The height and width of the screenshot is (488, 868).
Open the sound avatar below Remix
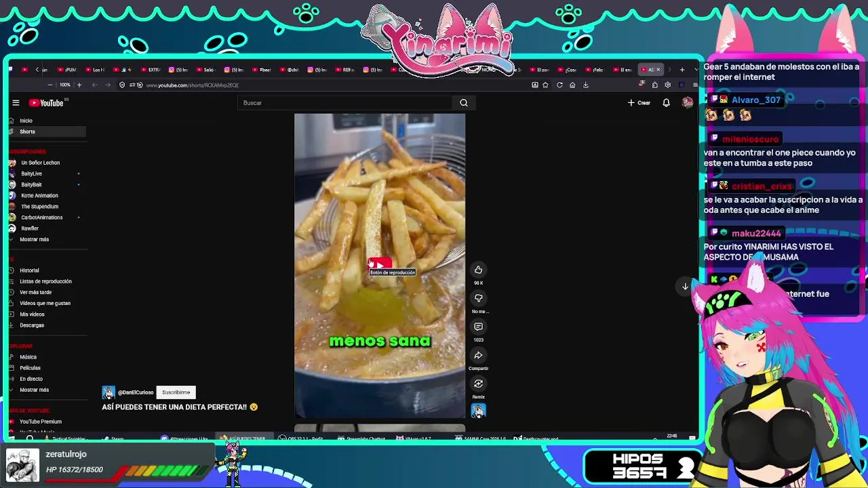(x=478, y=411)
